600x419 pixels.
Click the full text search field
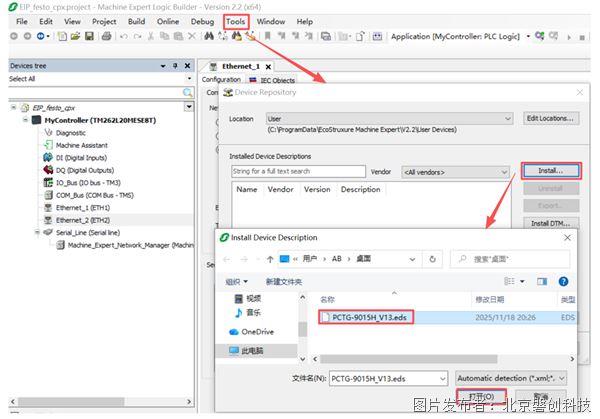pyautogui.click(x=297, y=172)
